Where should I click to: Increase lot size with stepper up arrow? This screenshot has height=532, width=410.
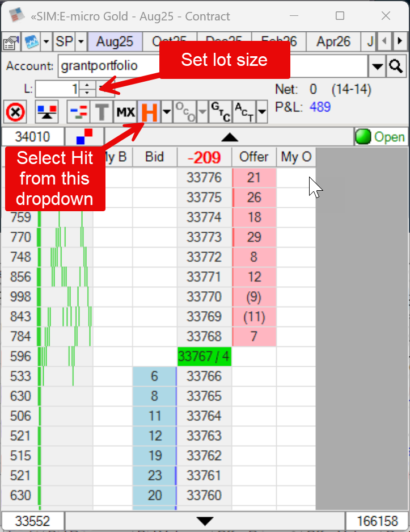click(87, 85)
